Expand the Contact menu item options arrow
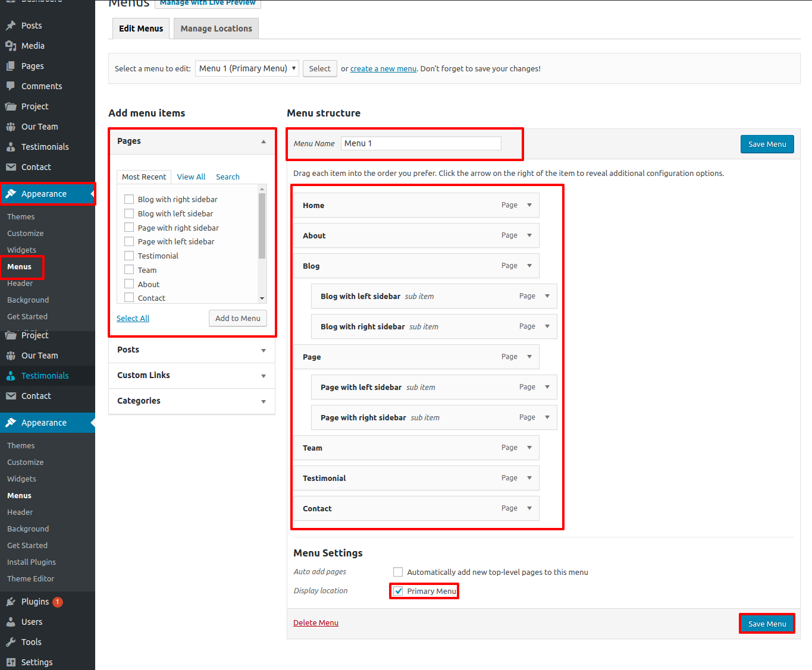Screen dimensions: 812x670 pos(529,508)
